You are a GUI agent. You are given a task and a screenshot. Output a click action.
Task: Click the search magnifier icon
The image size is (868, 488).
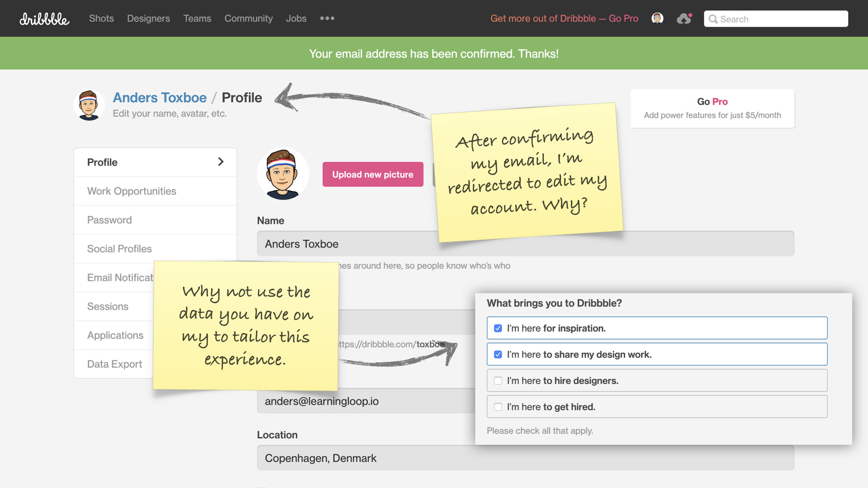(713, 19)
